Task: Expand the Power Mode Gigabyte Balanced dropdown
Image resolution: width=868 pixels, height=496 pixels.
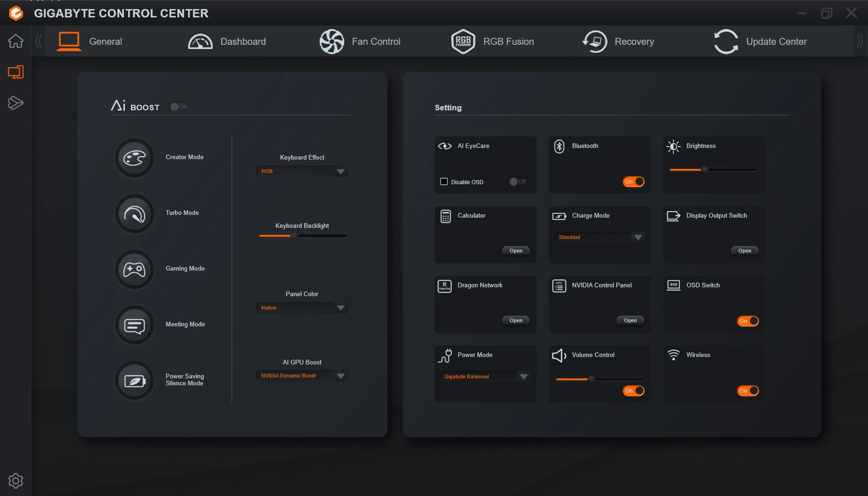Action: tap(524, 377)
